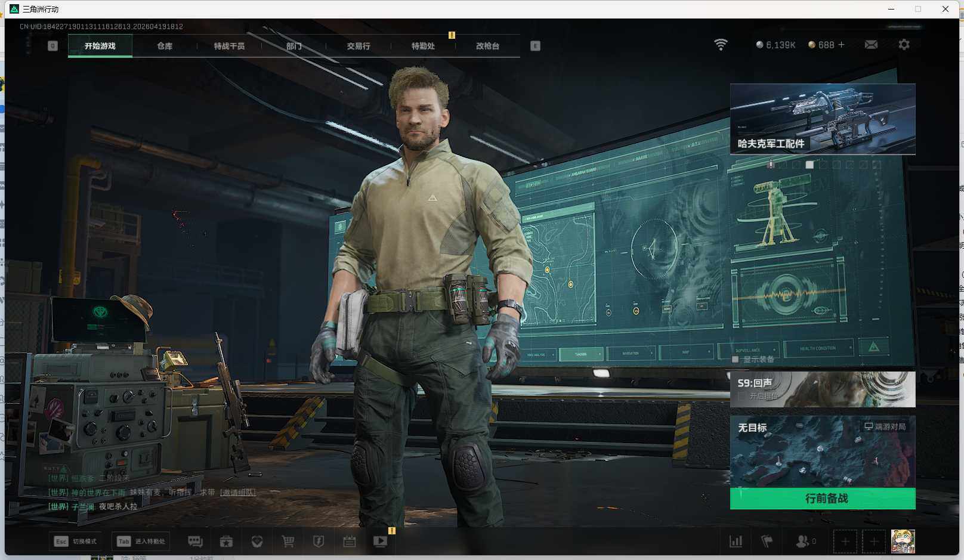Open the 特战干员 tab
Viewport: 964px width, 560px height.
pyautogui.click(x=229, y=46)
